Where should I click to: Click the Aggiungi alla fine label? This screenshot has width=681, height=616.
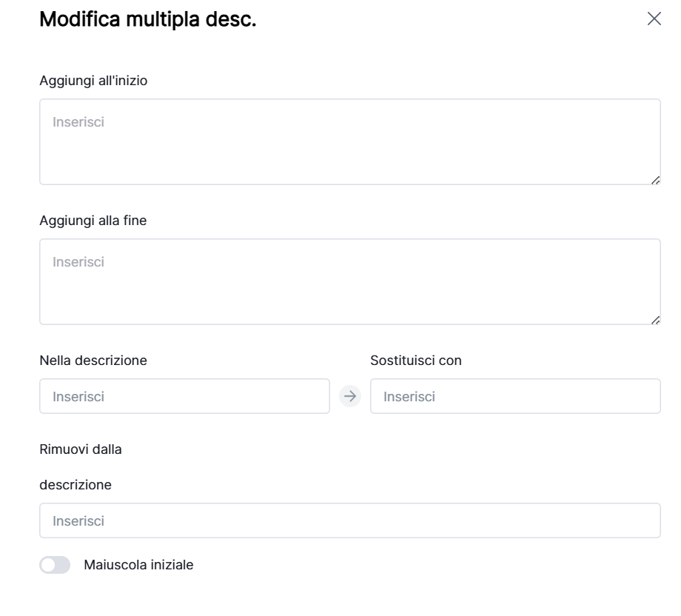tap(93, 221)
